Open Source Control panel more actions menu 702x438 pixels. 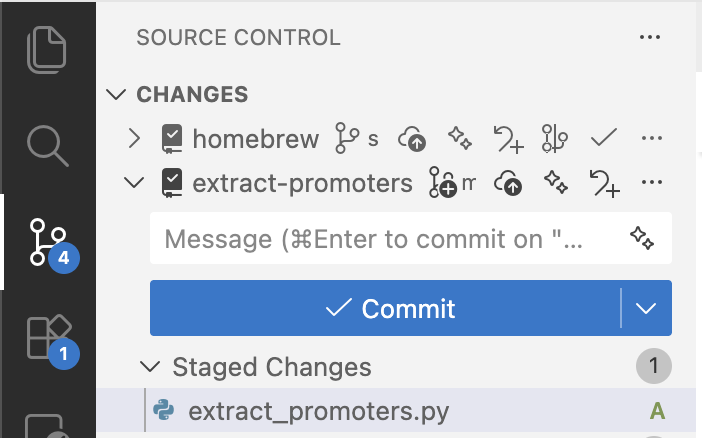pyautogui.click(x=650, y=38)
